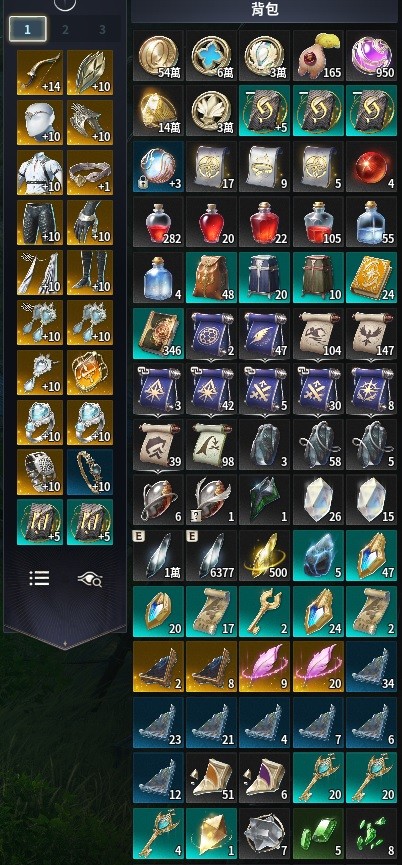This screenshot has height=865, width=402.
Task: Click the equipped white chest armor +10
Action: point(40,173)
